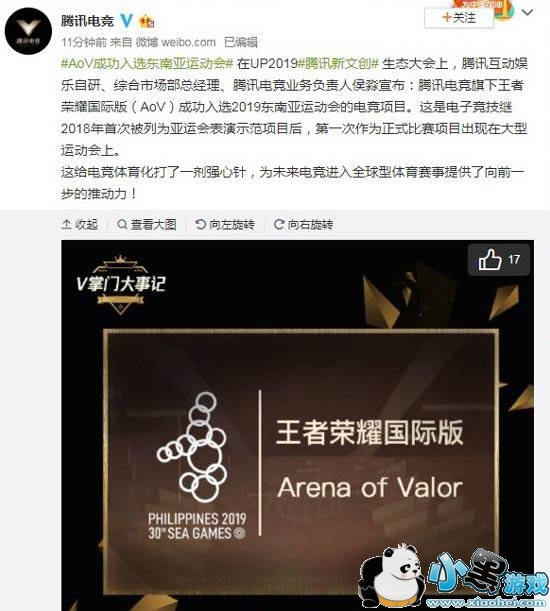Click the magnifier icon beside 查看大图
Screen dimensions: 550x611
[122, 224]
